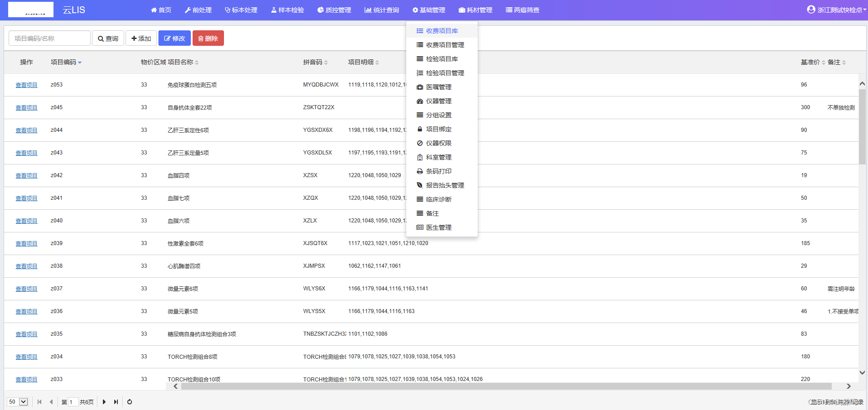Click the 科室管理 building icon
The image size is (868, 410).
tap(420, 157)
